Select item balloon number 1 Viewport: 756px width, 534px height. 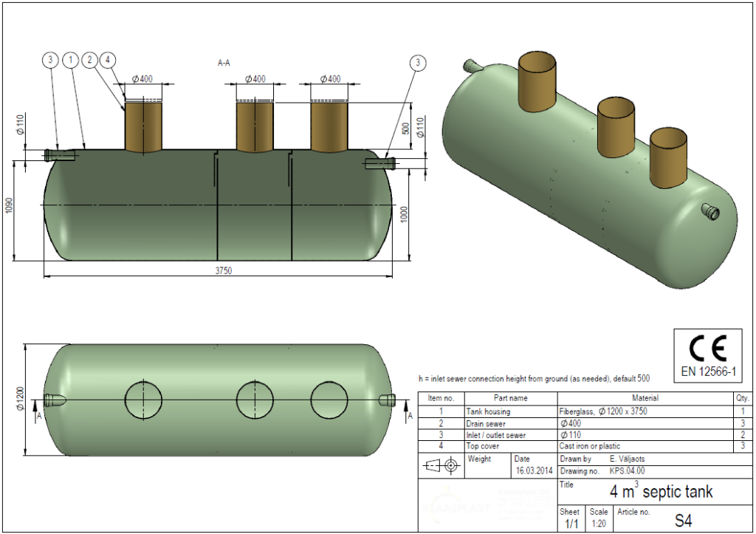point(71,58)
